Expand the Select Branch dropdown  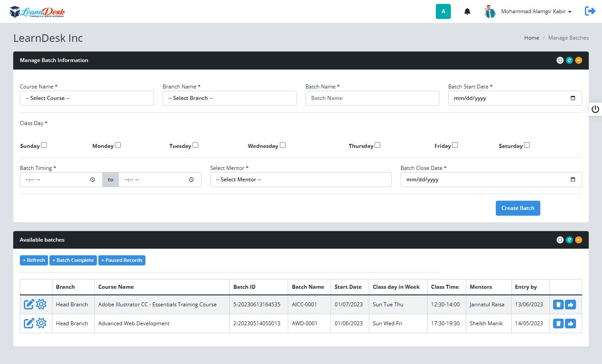point(229,98)
